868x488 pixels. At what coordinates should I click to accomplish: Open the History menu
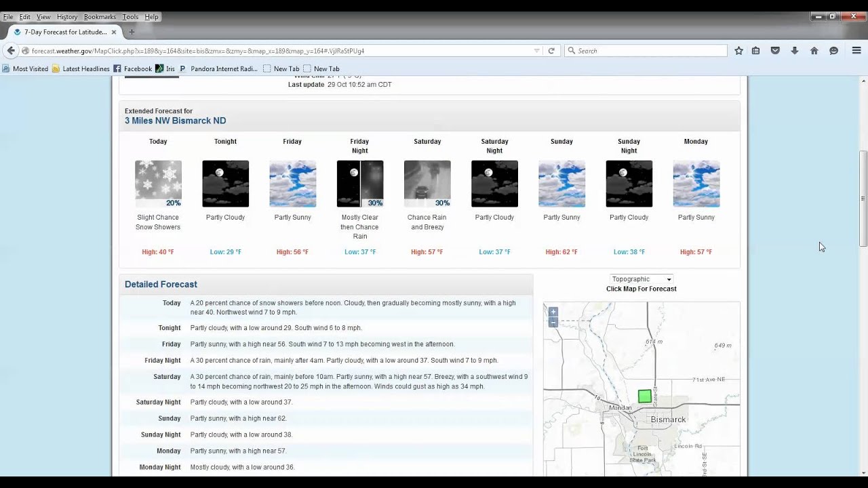pyautogui.click(x=66, y=17)
